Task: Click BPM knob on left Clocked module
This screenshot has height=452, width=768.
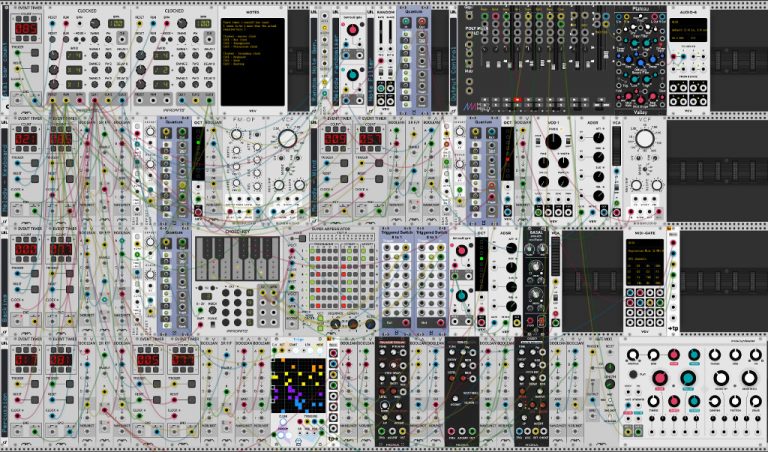Action: click(x=95, y=23)
